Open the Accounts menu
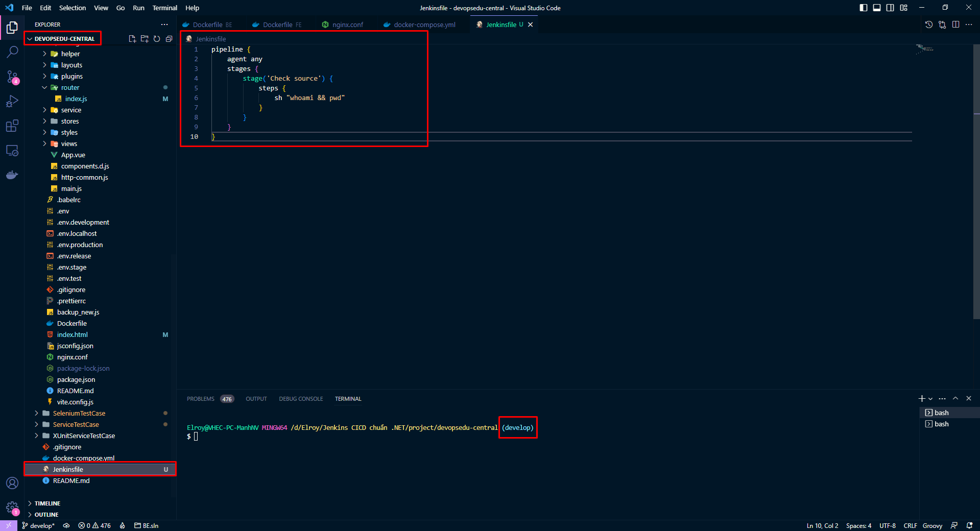The image size is (980, 531). 12,483
